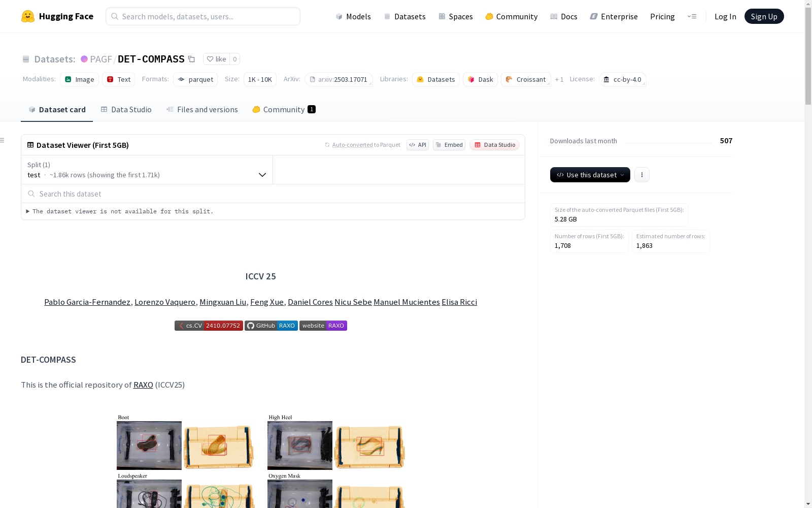Viewport: 812px width, 508px height.
Task: Open the Use this dataset dropdown
Action: pyautogui.click(x=590, y=175)
